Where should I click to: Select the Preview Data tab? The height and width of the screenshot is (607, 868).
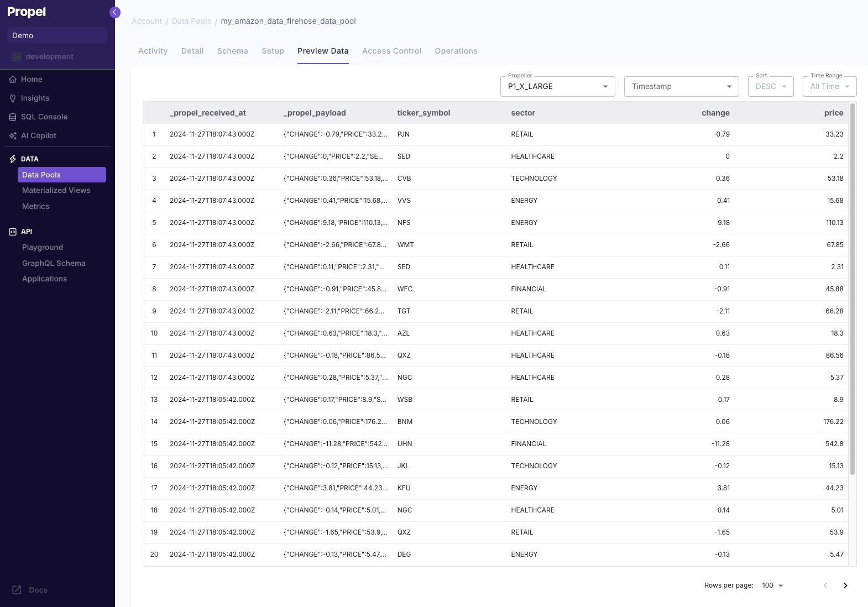(323, 51)
